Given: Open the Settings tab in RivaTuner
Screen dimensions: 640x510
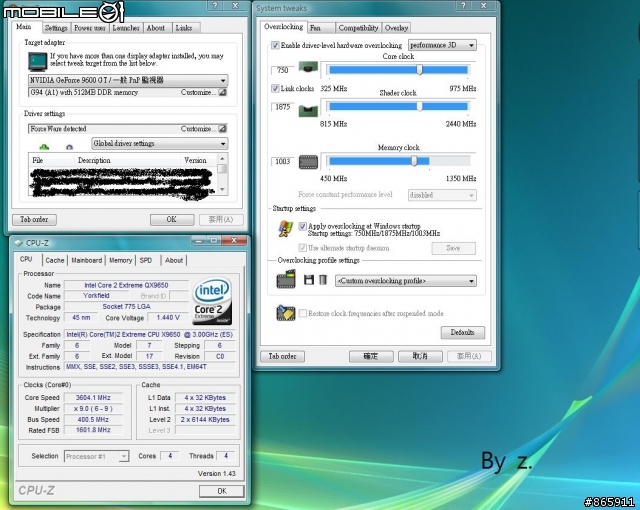Looking at the screenshot, I should 56,28.
